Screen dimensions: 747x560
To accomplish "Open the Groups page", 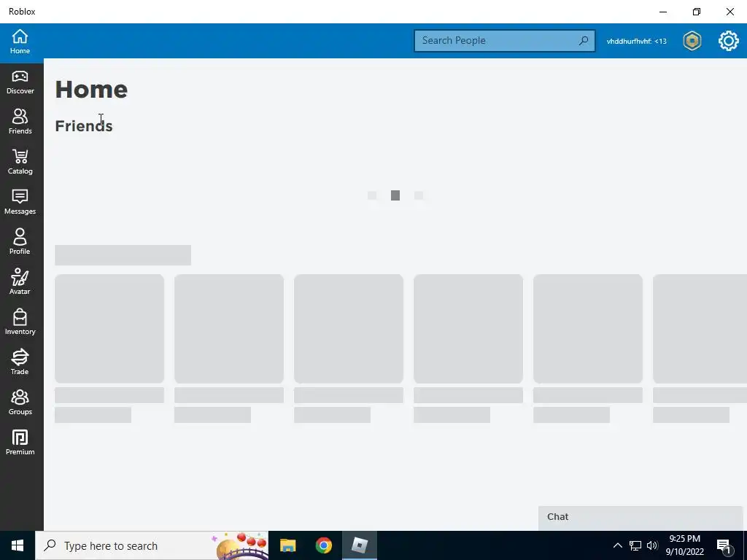I will click(20, 402).
